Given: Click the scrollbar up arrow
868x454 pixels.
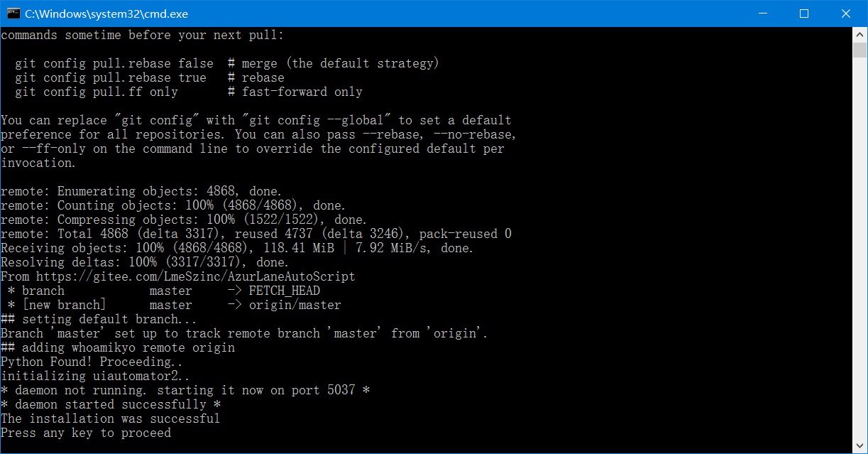Looking at the screenshot, I should (x=860, y=33).
